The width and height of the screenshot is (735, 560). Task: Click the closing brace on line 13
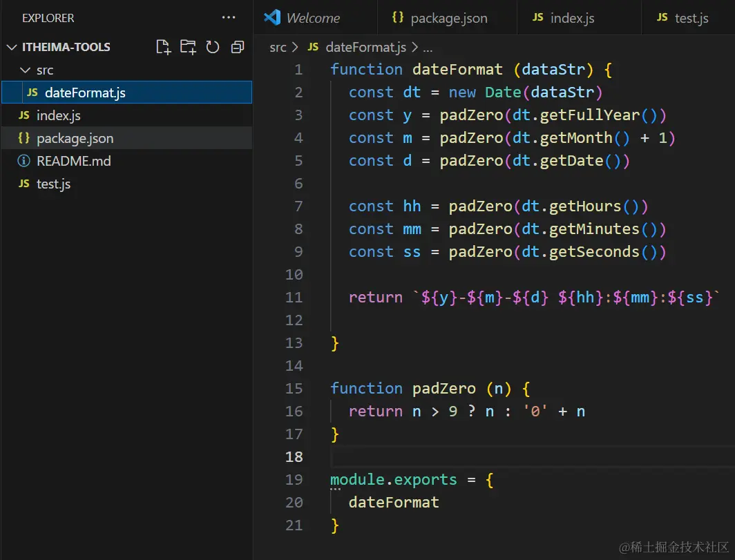tap(334, 343)
